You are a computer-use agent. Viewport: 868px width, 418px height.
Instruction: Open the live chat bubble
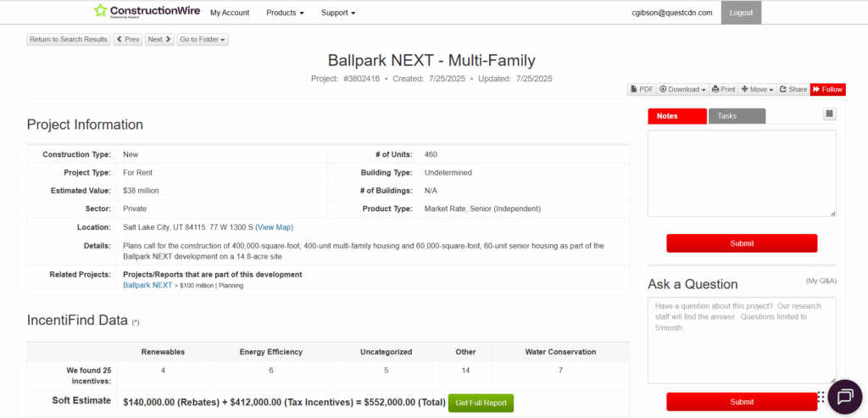click(844, 397)
